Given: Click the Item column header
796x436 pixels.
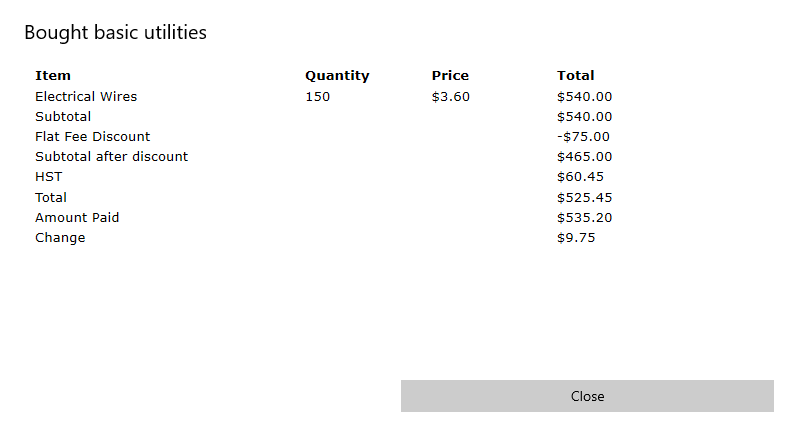Looking at the screenshot, I should [x=53, y=76].
